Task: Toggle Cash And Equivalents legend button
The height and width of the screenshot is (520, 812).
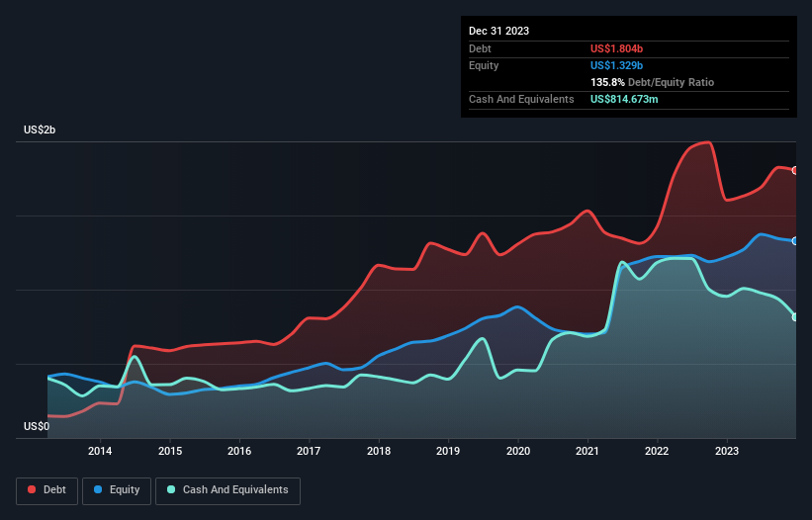Action: pos(227,490)
